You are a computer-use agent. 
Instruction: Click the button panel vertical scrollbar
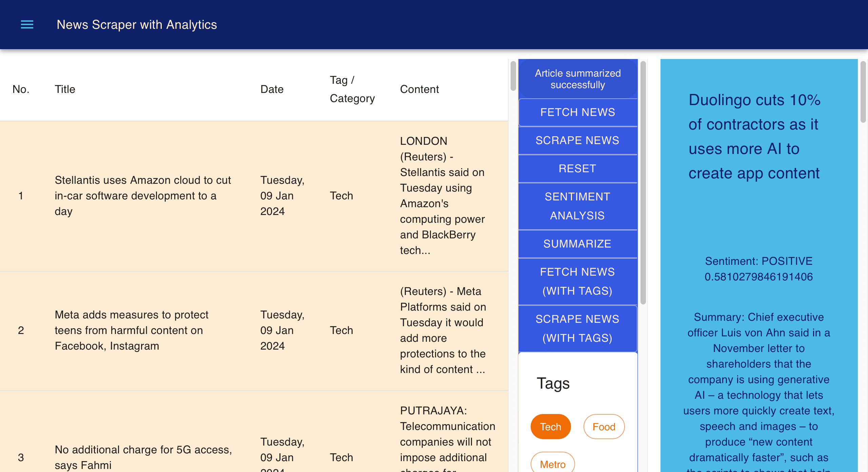643,182
